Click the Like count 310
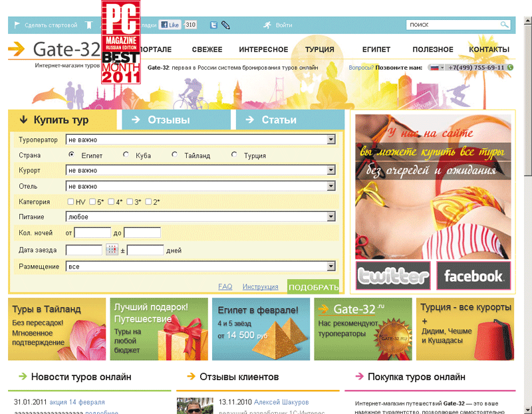Screen dimensions: 532x414 click(x=190, y=25)
